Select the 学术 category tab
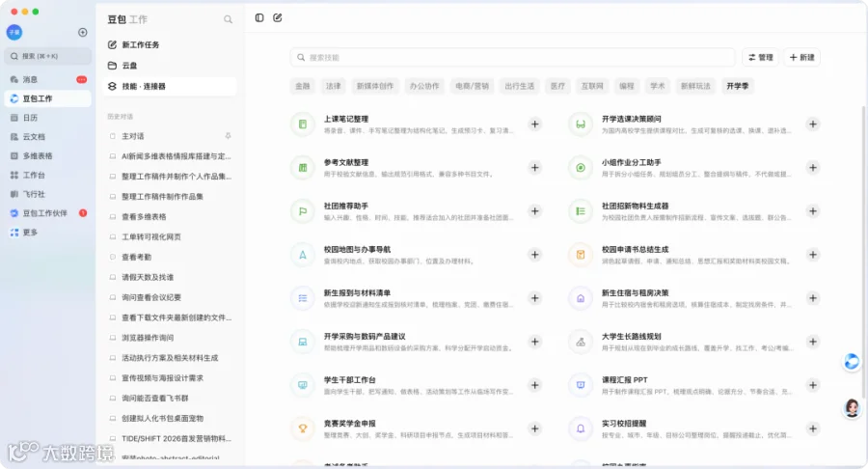 click(x=657, y=86)
